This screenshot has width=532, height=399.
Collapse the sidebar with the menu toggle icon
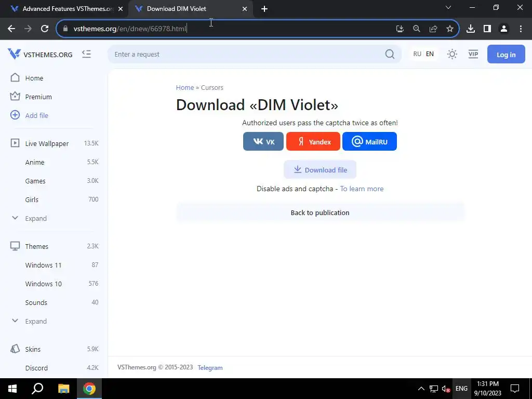point(87,54)
